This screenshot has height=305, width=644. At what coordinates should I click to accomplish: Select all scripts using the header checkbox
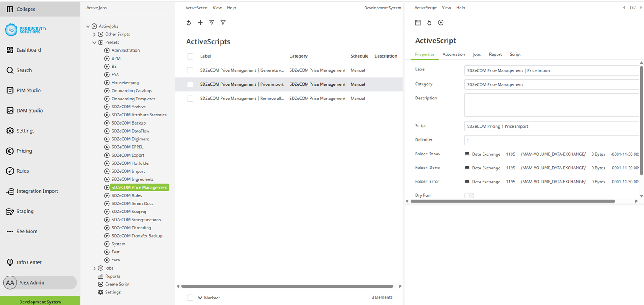190,56
